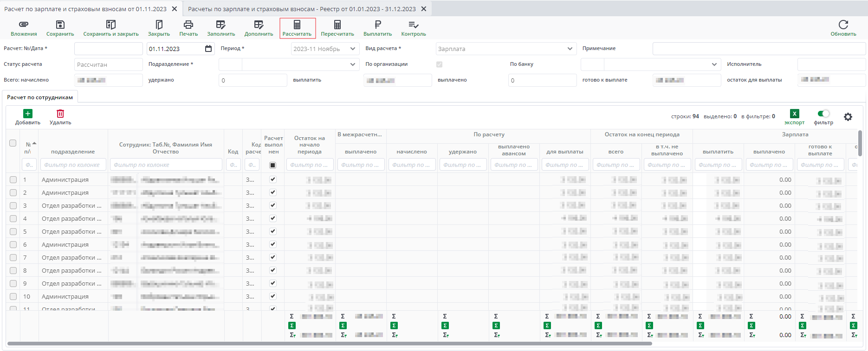Image resolution: width=868 pixels, height=351 pixels.
Task: Open the Вид расчета dropdown
Action: [x=570, y=49]
